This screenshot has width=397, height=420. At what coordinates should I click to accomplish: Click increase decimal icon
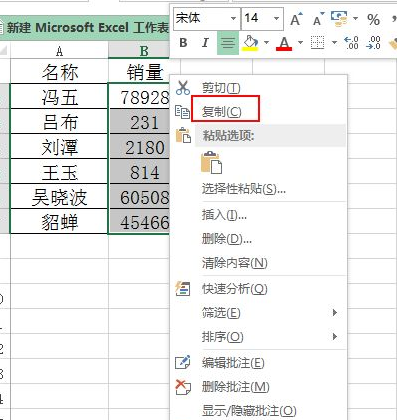[351, 43]
